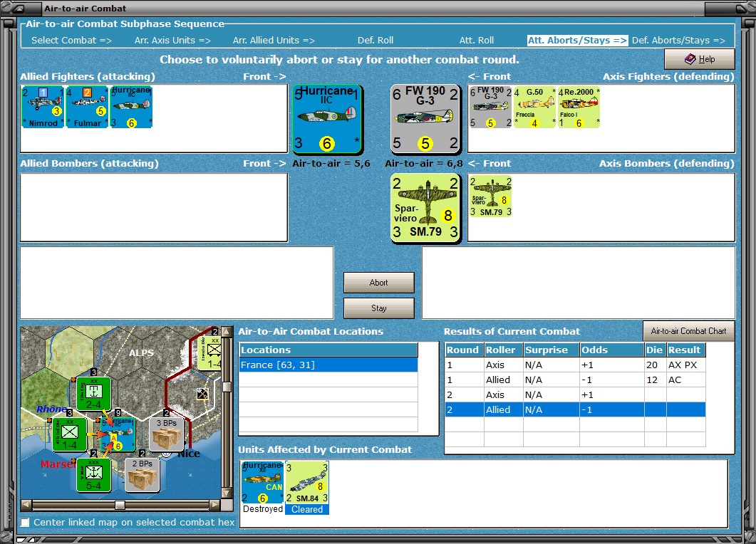Click the large Hurricane IIC front fighter

[x=328, y=119]
